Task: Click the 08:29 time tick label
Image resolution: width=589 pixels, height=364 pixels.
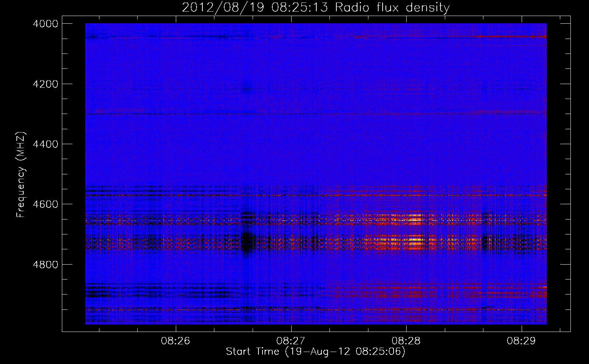Action: pos(522,341)
